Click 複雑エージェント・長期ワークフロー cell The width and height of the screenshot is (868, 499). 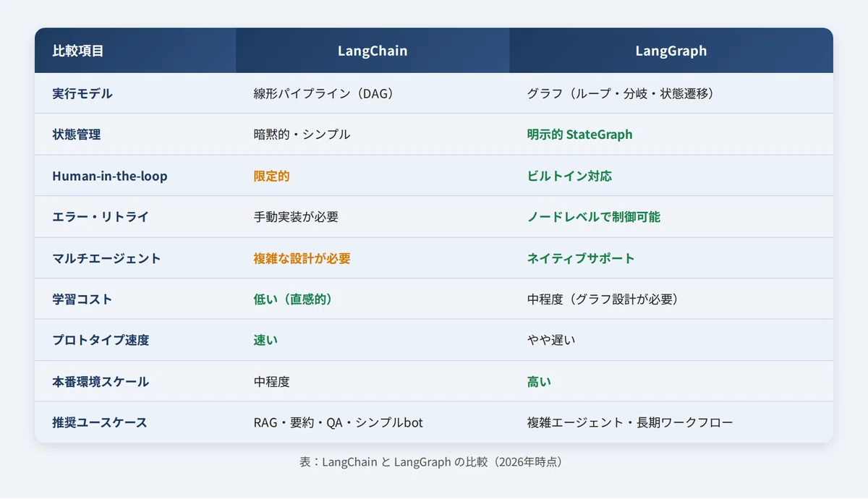pyautogui.click(x=671, y=422)
